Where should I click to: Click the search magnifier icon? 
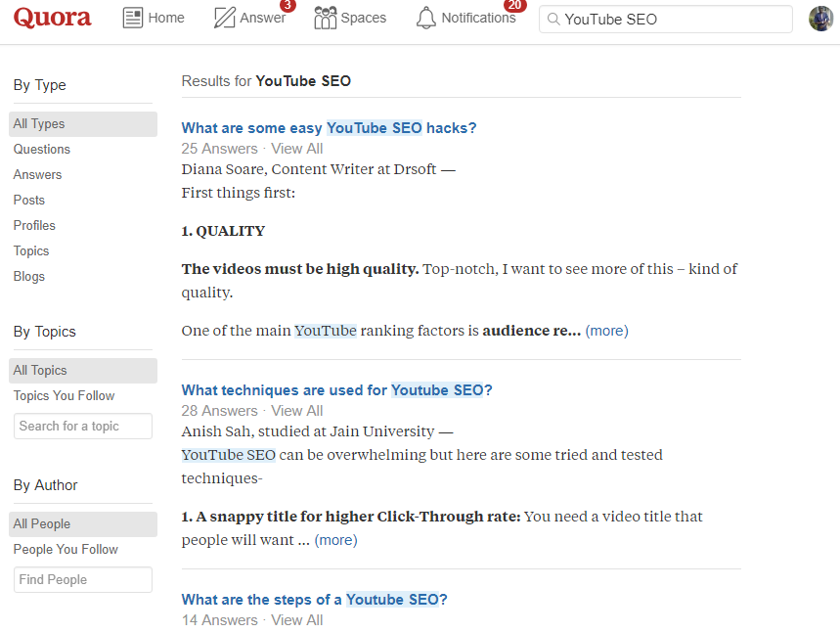(553, 20)
